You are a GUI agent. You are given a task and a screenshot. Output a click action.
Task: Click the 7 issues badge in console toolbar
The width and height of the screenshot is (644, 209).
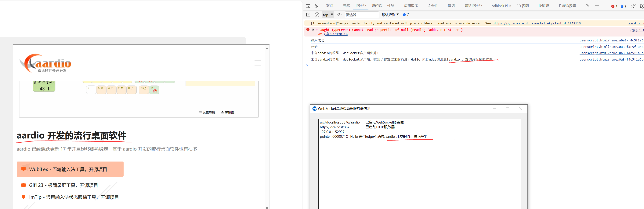point(406,15)
